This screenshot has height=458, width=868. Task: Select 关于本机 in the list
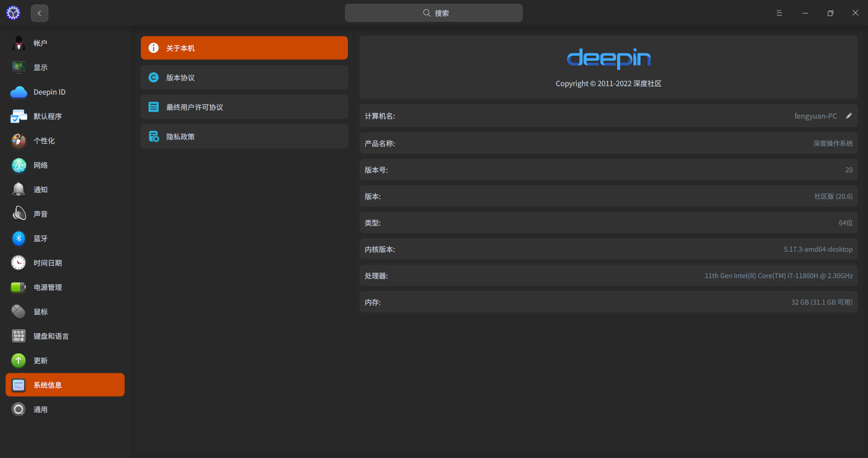pyautogui.click(x=244, y=48)
